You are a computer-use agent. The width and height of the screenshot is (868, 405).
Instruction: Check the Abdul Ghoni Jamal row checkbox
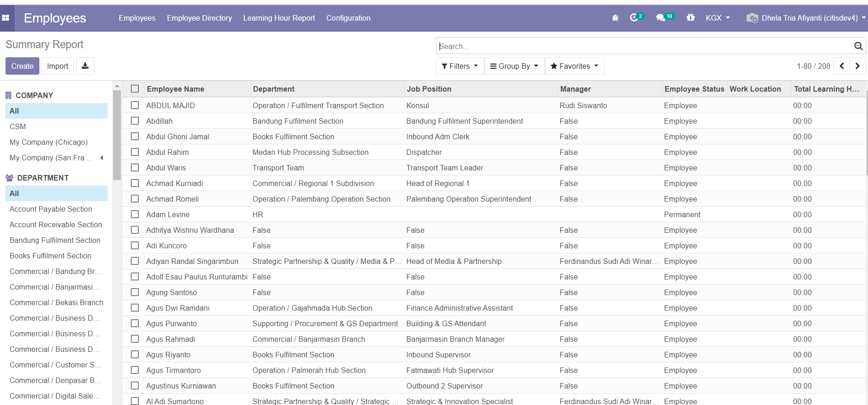(135, 136)
